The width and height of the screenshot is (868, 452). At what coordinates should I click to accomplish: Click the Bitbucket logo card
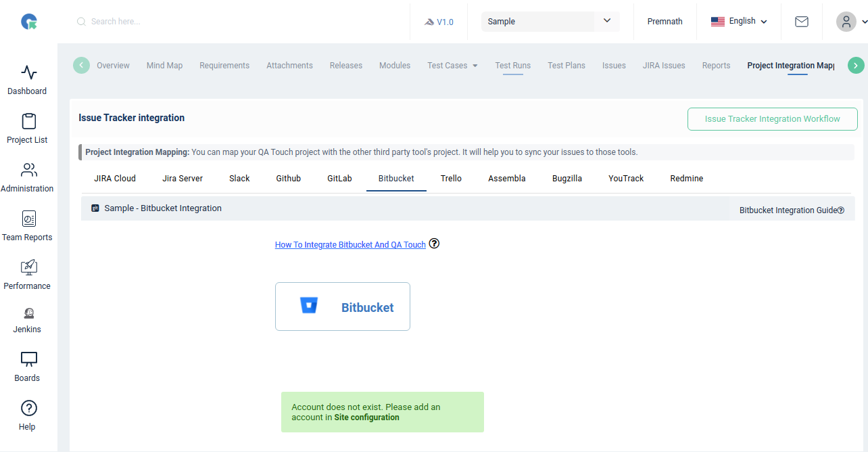click(342, 306)
